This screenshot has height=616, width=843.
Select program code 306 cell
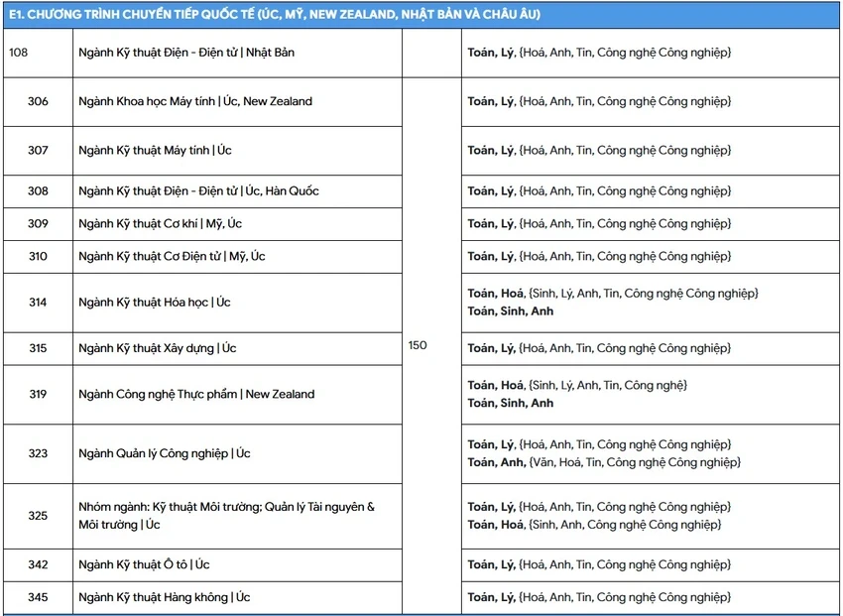pos(38,101)
